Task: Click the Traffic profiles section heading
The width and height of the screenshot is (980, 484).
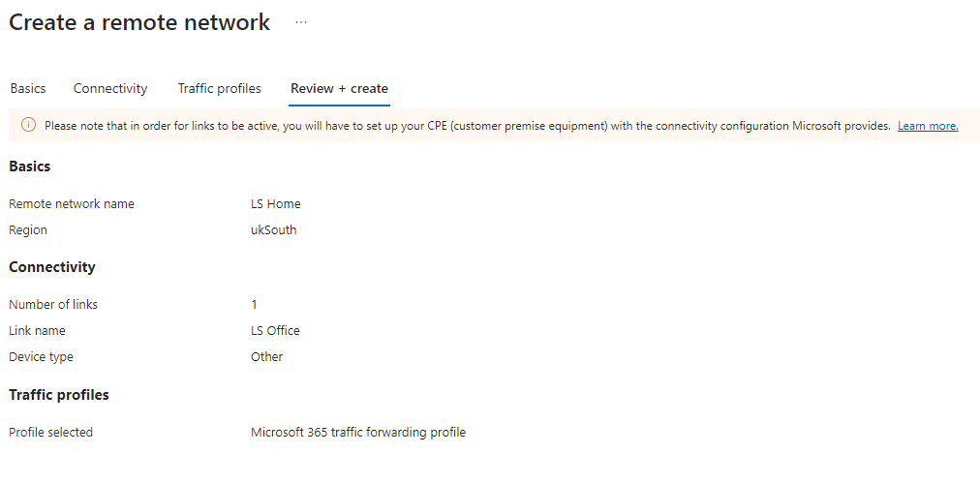Action: 59,395
